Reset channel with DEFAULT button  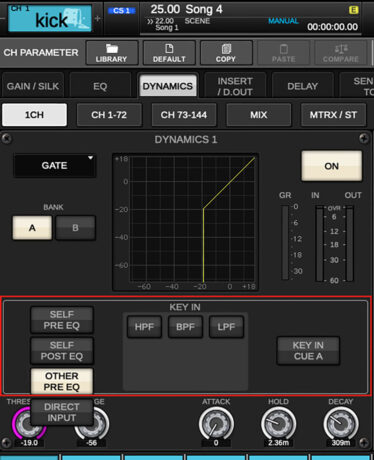(x=169, y=53)
